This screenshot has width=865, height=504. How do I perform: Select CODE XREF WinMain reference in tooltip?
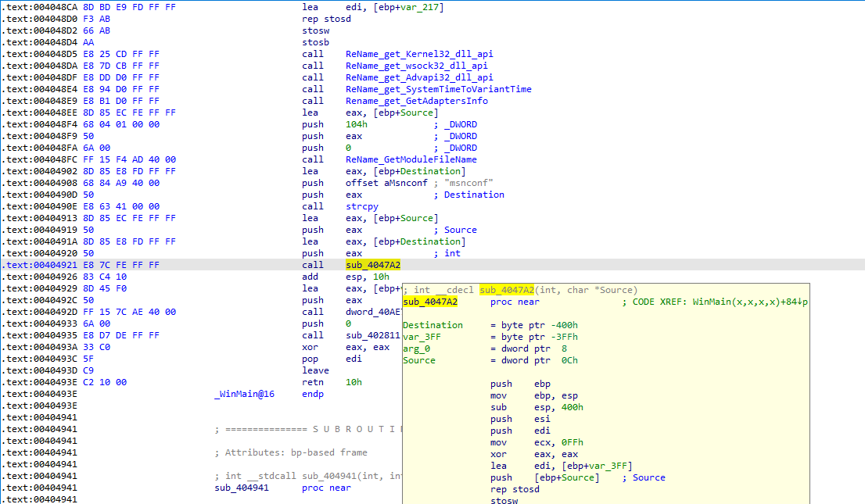tap(715, 302)
